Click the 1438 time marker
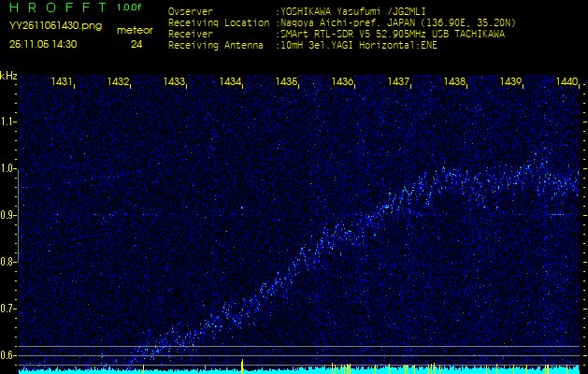The height and width of the screenshot is (374, 588). [x=455, y=82]
